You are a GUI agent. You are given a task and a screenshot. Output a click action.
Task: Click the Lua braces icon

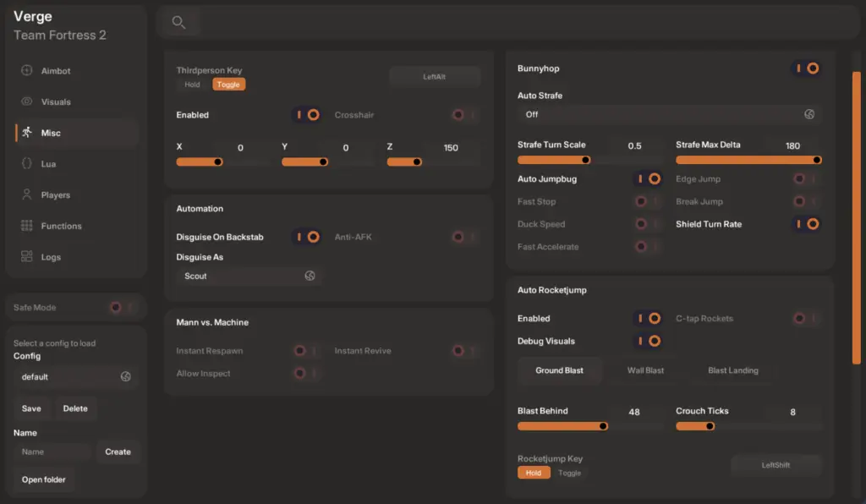[26, 163]
